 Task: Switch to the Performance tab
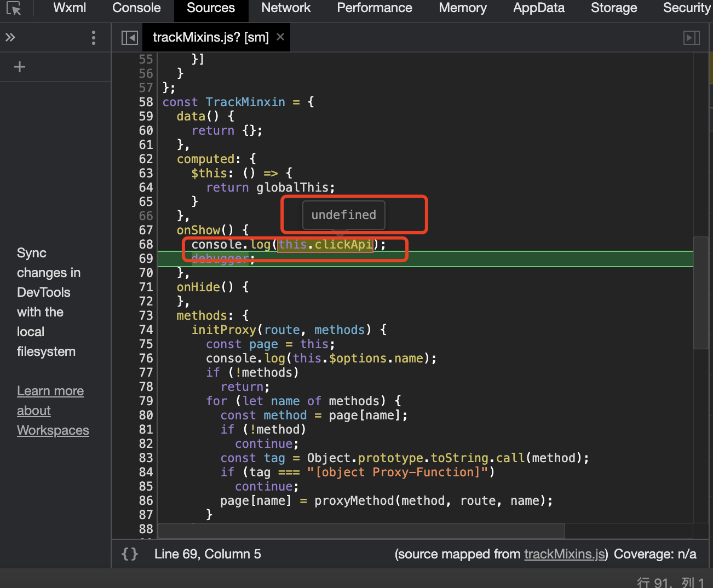[x=375, y=8]
